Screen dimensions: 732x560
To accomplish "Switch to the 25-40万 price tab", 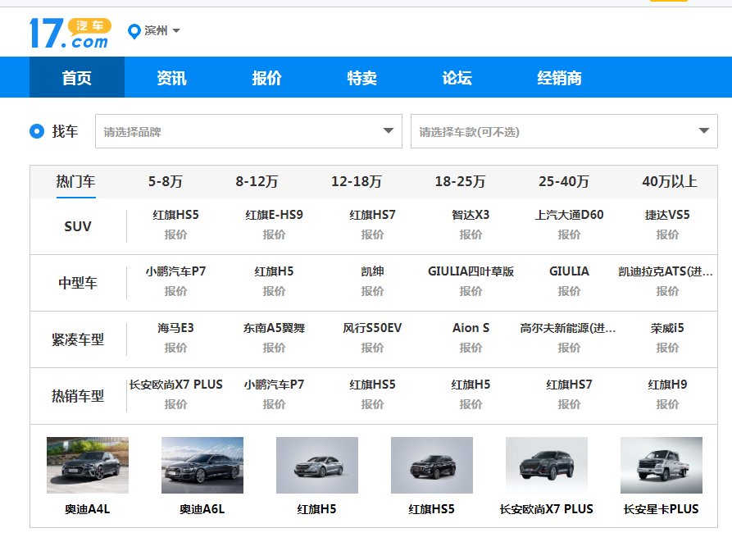I will [x=564, y=181].
